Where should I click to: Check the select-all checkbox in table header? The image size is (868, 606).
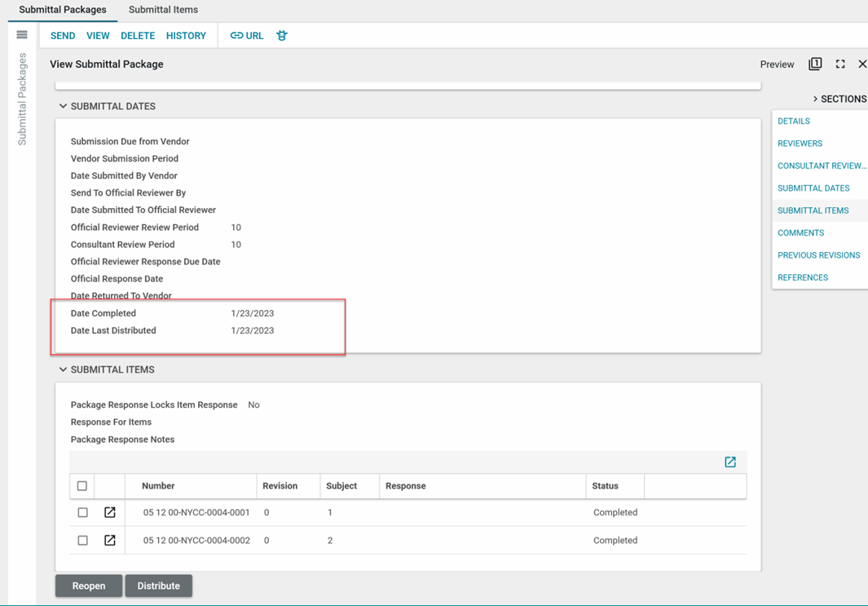[82, 486]
